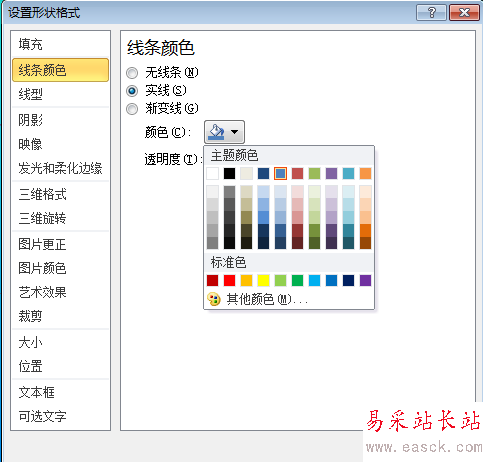Pick the purple standard color
Screen dimensions: 483x462
point(365,280)
